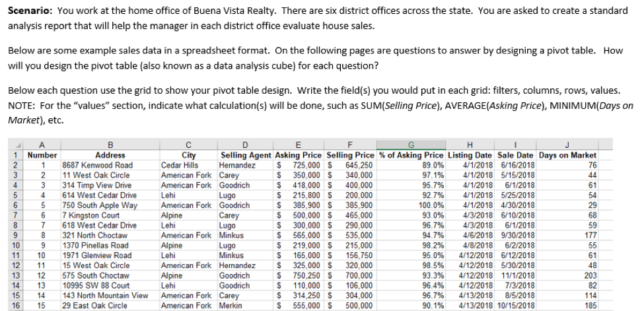Viewport: 644px width, 311px height.
Task: Click the 'Days on Market' header cell
Action: click(567, 155)
